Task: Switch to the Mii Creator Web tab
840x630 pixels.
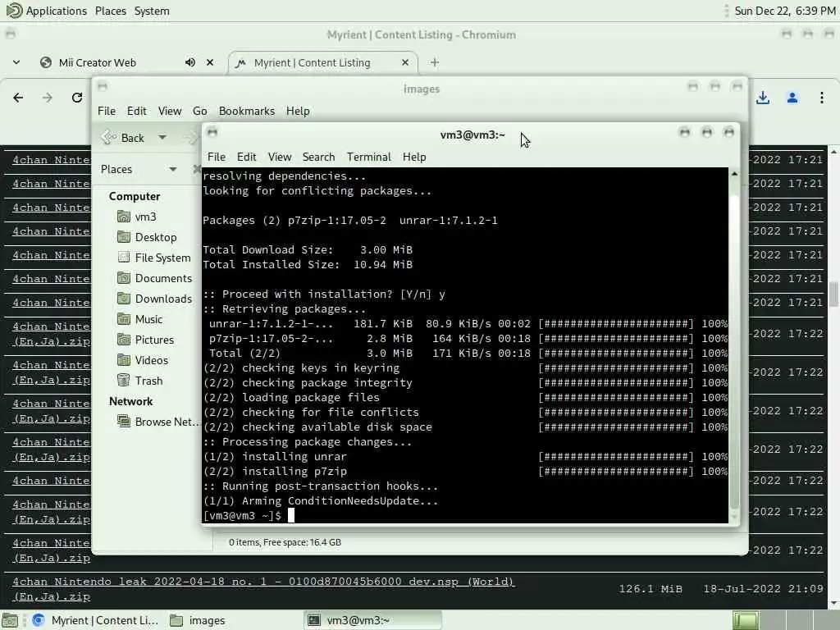Action: click(x=98, y=62)
